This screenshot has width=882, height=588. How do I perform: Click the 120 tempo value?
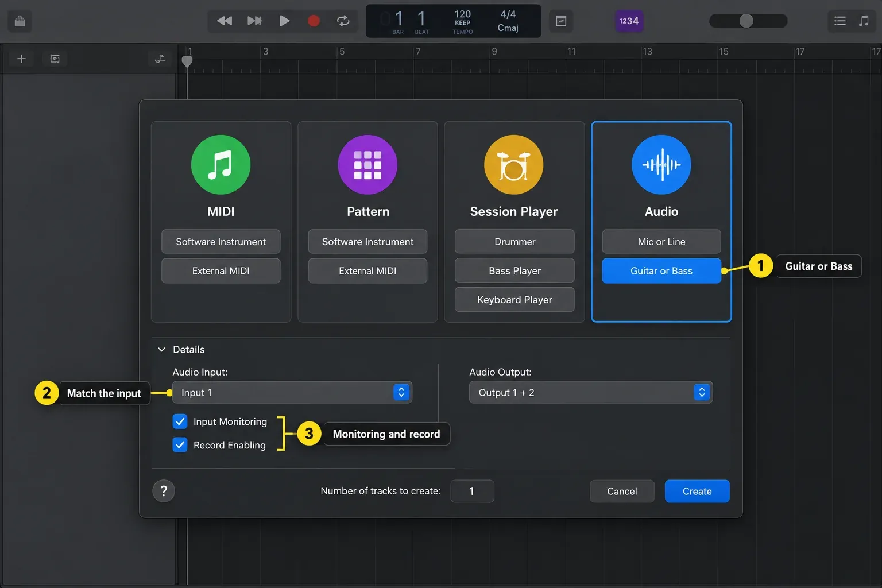pyautogui.click(x=463, y=14)
